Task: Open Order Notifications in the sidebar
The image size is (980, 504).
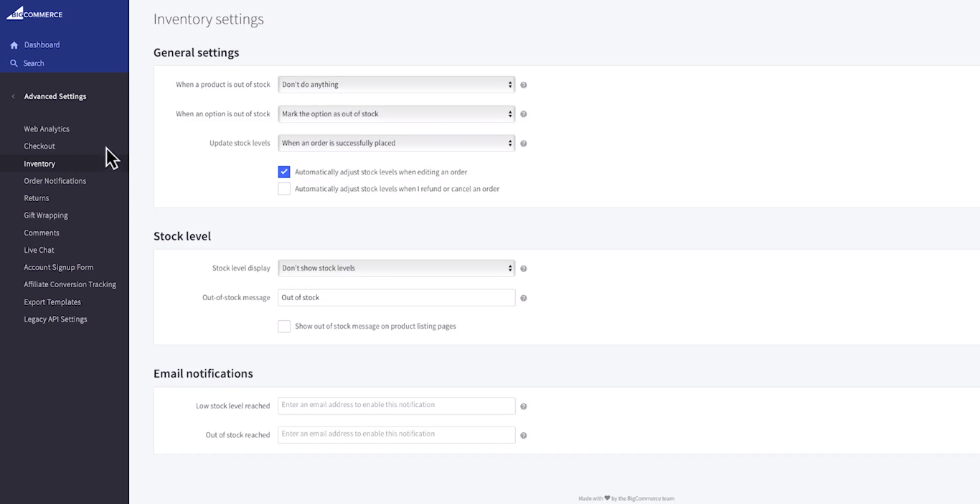Action: [55, 181]
